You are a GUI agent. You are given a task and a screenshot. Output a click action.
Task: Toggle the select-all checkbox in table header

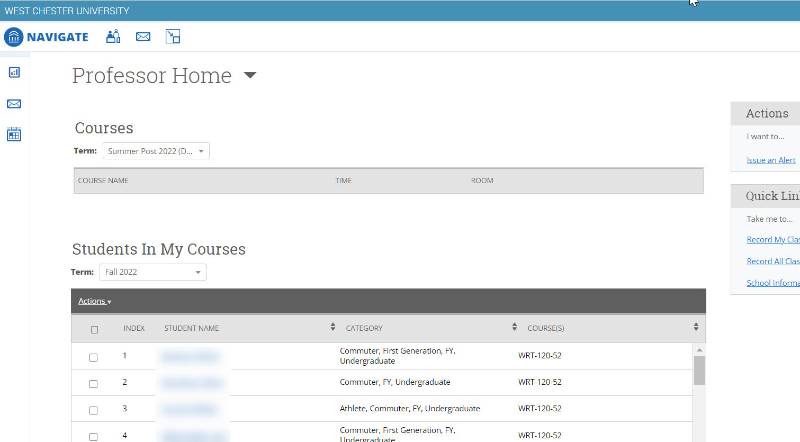(94, 329)
